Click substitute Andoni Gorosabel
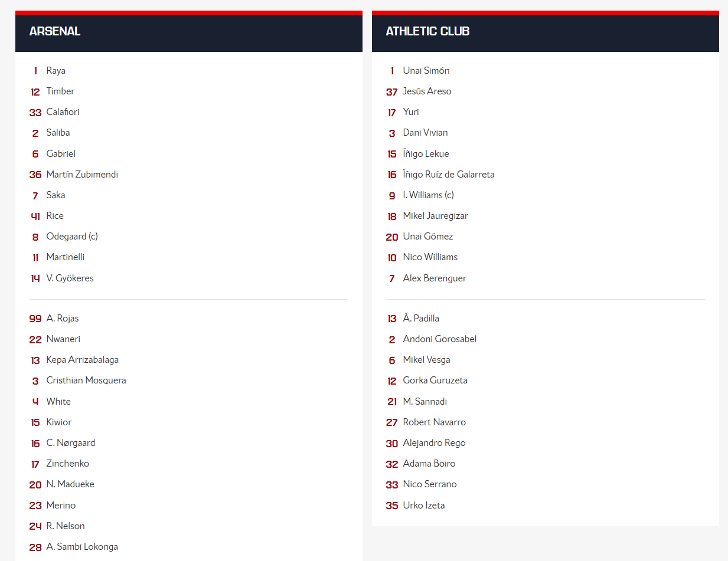Image resolution: width=728 pixels, height=561 pixels. coord(440,339)
